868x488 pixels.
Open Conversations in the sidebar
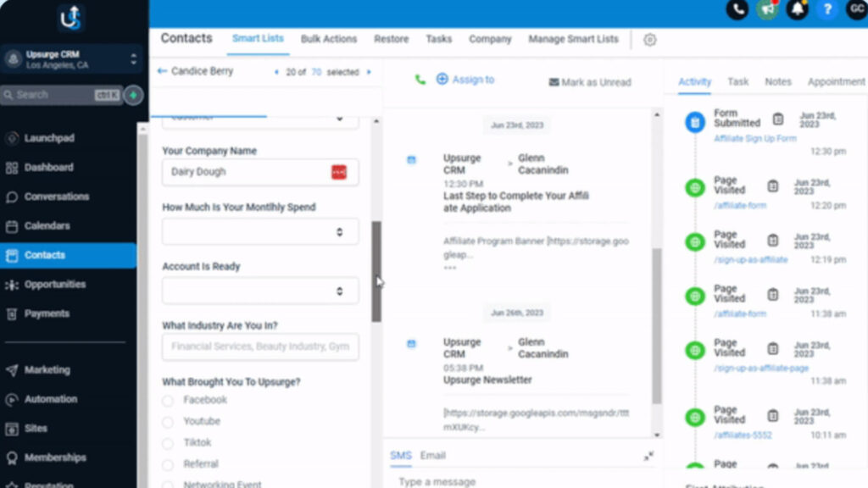pyautogui.click(x=56, y=197)
